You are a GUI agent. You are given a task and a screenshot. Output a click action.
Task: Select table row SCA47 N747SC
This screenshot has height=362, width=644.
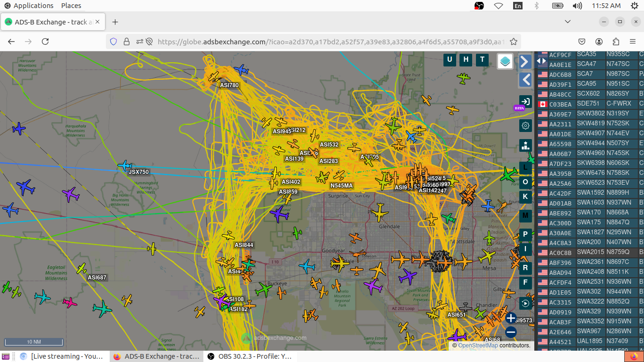[590, 64]
